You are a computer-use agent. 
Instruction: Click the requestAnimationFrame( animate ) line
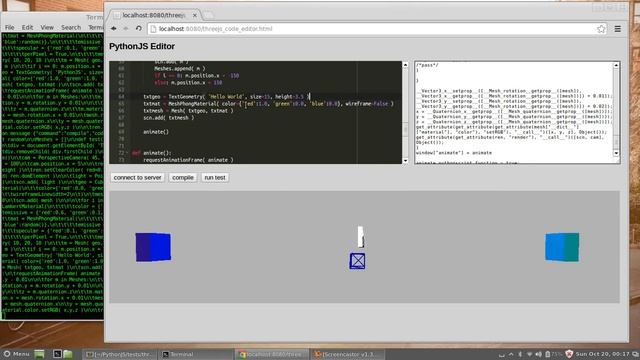tap(188, 160)
